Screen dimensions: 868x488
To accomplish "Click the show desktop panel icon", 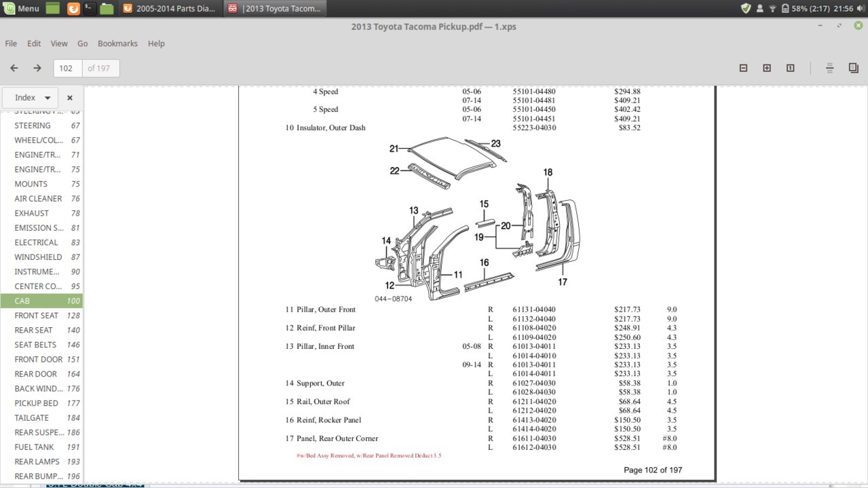I will tap(54, 9).
